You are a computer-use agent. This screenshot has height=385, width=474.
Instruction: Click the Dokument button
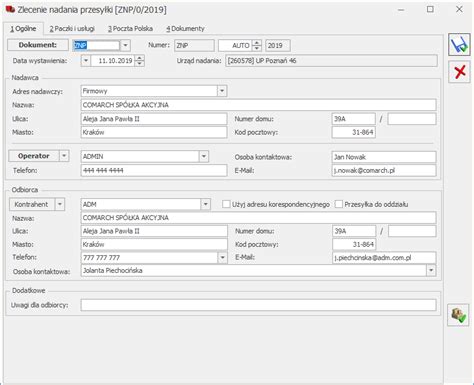[x=38, y=45]
